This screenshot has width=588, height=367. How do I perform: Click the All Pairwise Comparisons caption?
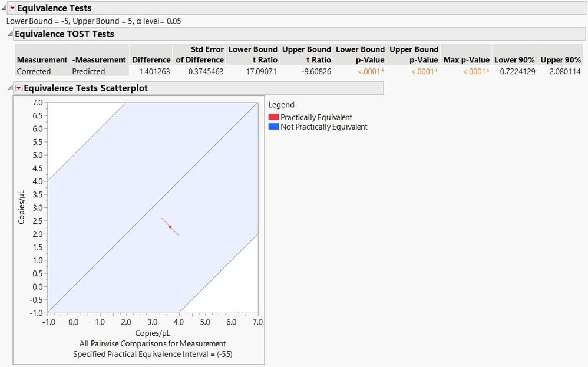click(x=153, y=344)
